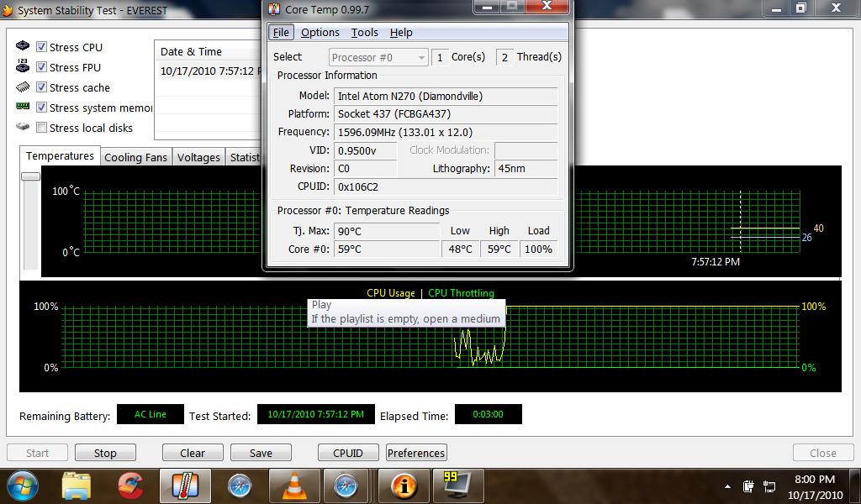Click the Revision value C0
861x504 pixels.
tap(365, 168)
